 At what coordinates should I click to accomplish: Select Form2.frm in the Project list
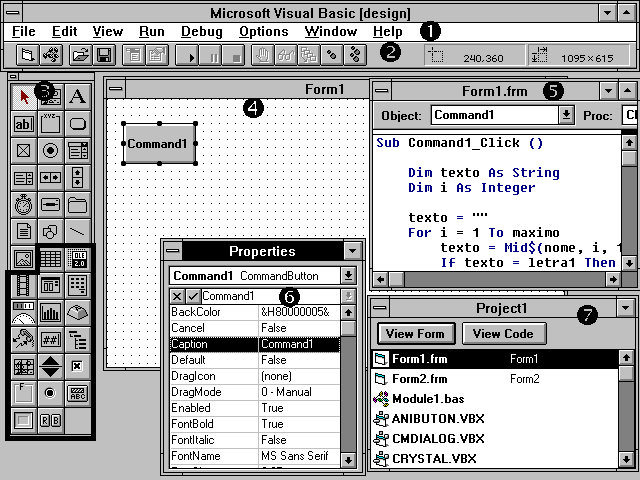[x=420, y=379]
